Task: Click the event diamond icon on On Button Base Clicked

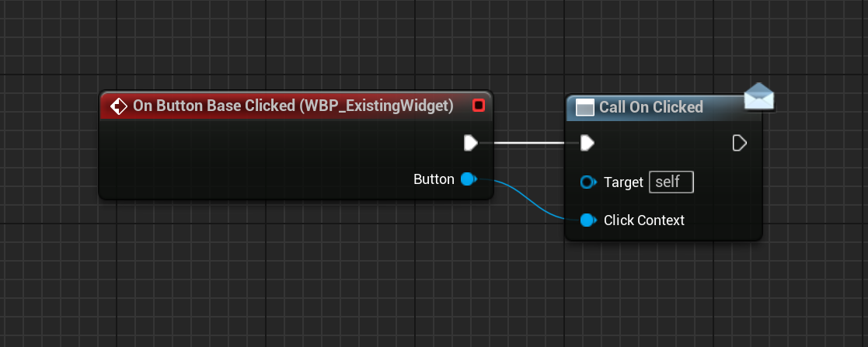Action: pyautogui.click(x=118, y=106)
